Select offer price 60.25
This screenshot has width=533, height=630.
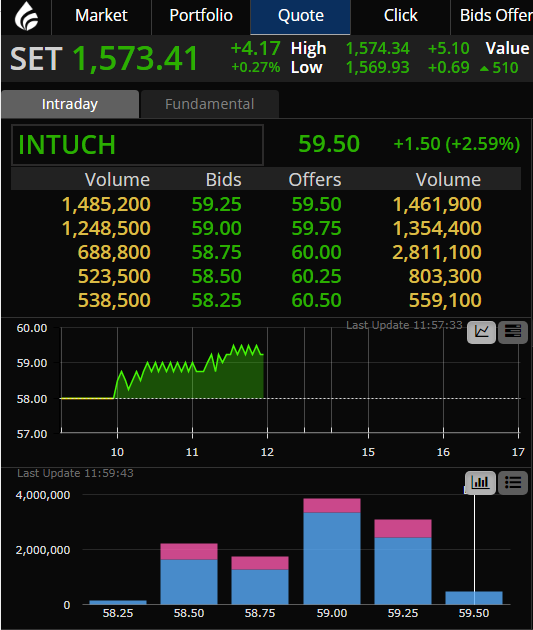pos(317,276)
